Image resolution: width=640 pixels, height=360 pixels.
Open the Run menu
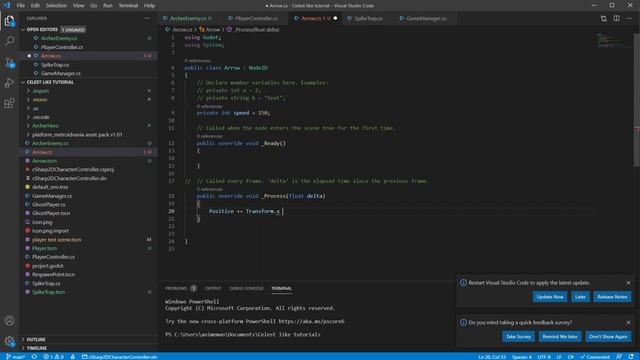click(x=108, y=5)
